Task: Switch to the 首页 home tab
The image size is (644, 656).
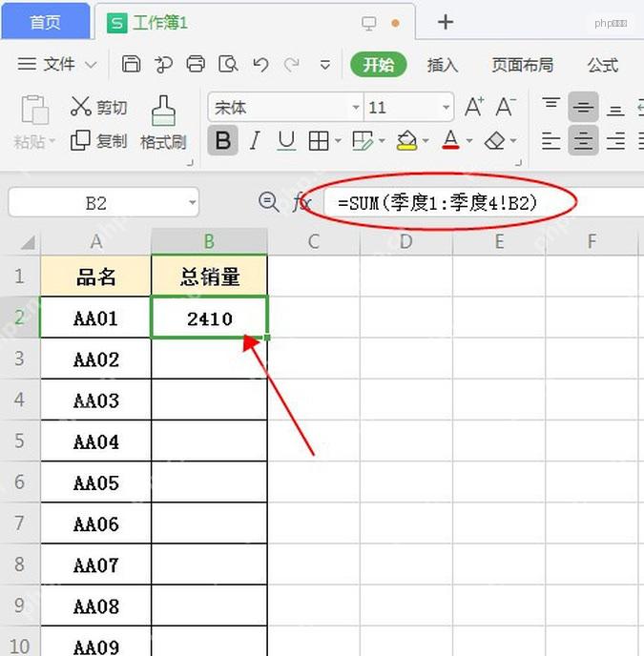Action: click(x=45, y=22)
